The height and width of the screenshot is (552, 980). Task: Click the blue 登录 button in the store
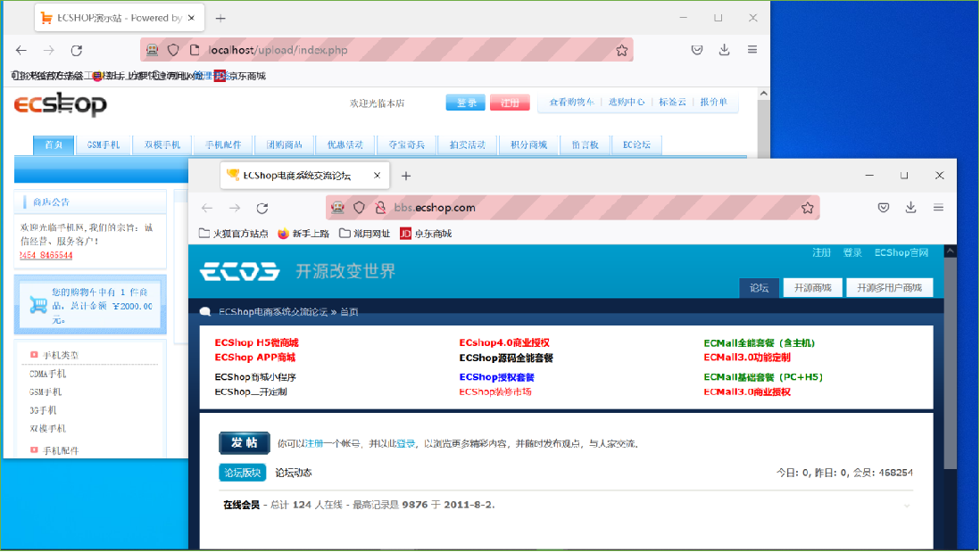tap(466, 103)
